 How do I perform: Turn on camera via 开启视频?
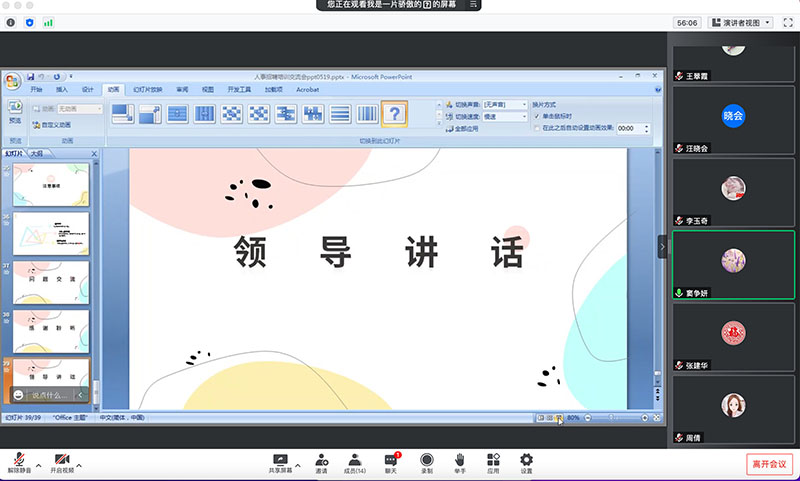tap(62, 461)
